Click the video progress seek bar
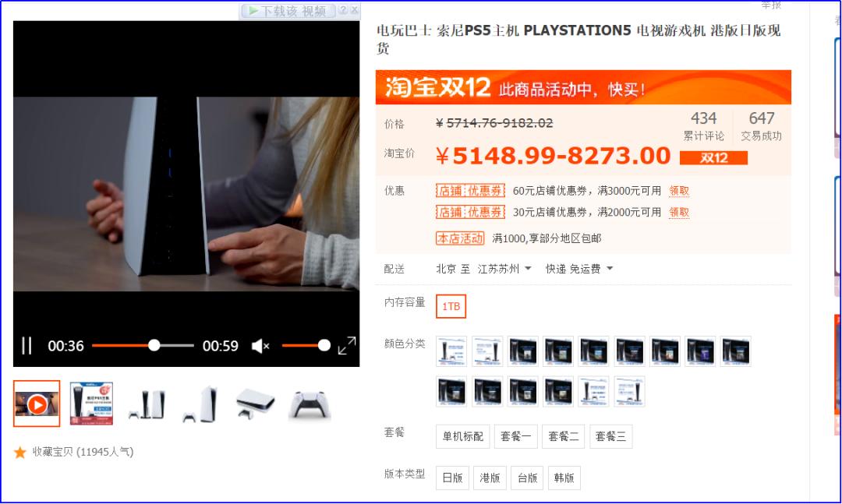The image size is (842, 504). (143, 346)
